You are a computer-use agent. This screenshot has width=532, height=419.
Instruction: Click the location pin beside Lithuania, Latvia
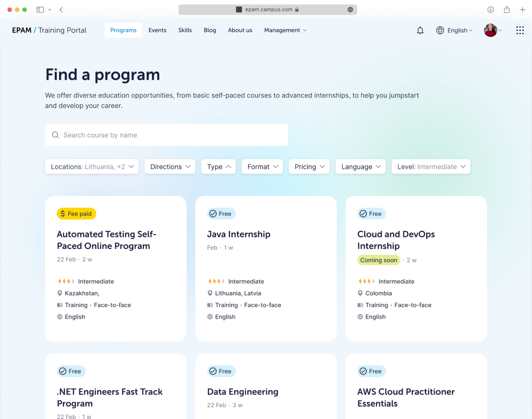210,293
